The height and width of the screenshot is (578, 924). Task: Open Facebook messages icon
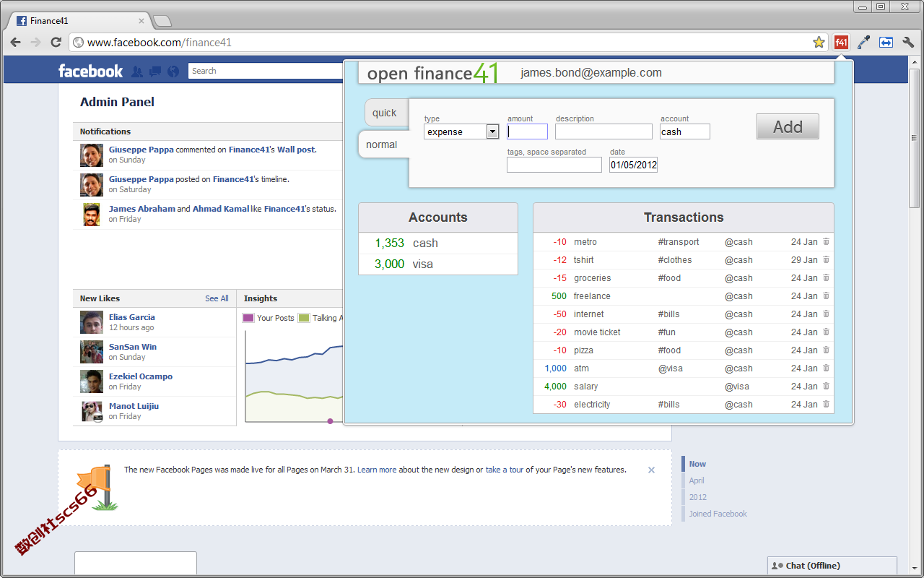[155, 72]
